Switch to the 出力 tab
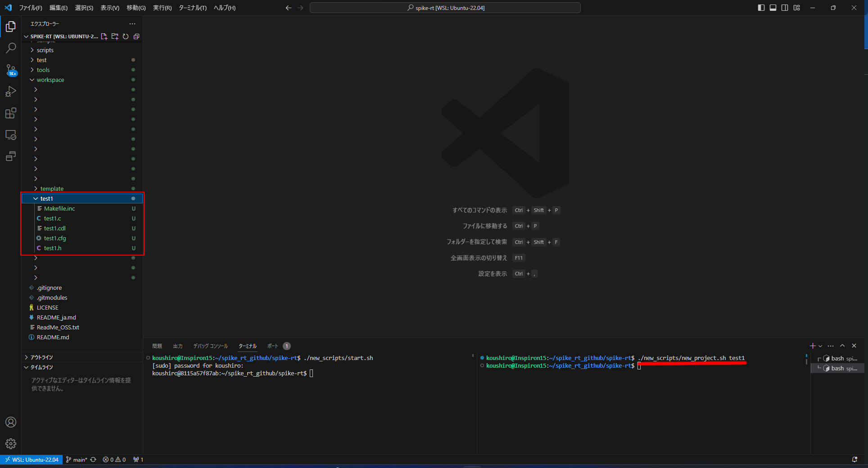This screenshot has width=868, height=468. (177, 346)
